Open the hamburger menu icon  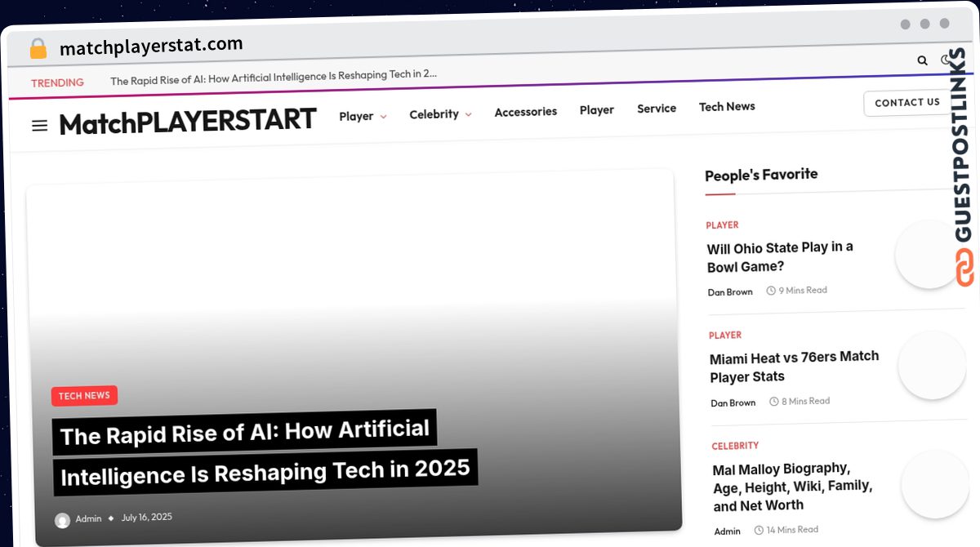[39, 126]
